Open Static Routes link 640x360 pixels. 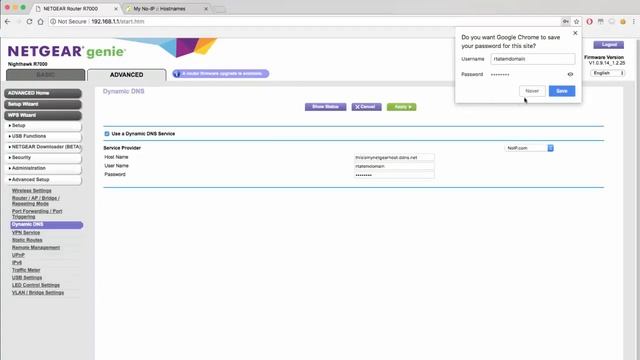click(x=27, y=240)
